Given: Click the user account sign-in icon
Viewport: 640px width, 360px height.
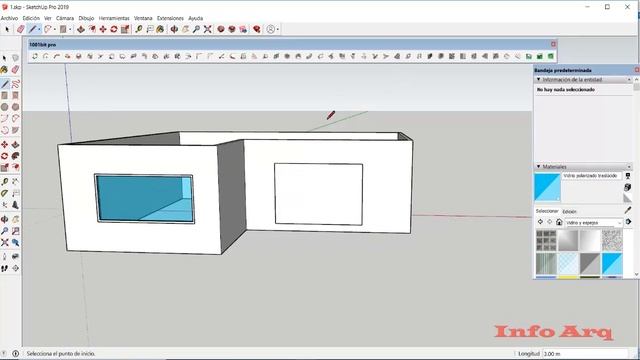Looking at the screenshot, I should click(270, 29).
